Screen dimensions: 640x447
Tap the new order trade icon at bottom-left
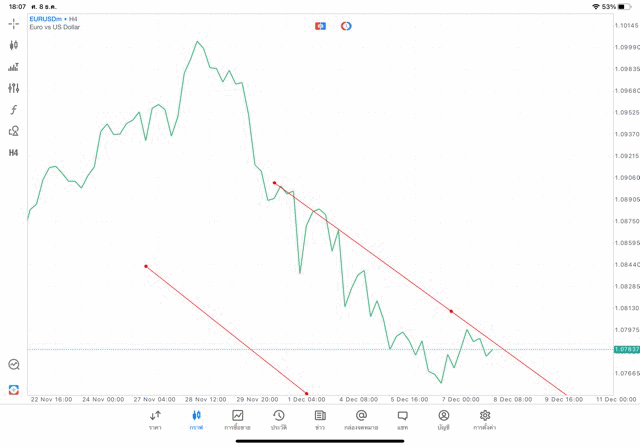(x=14, y=389)
